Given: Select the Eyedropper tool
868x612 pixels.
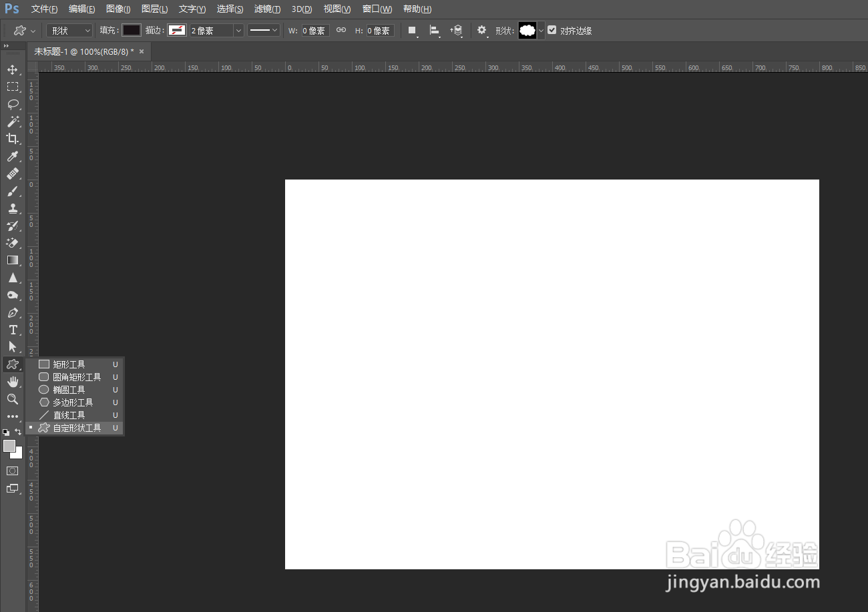Looking at the screenshot, I should 13,156.
